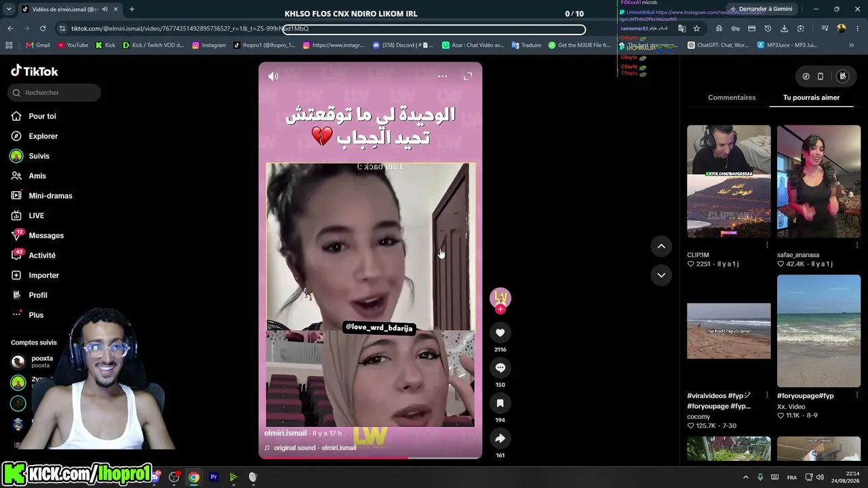Toggle fullscreen on the video
Viewport: 868px width, 488px height.
(468, 77)
